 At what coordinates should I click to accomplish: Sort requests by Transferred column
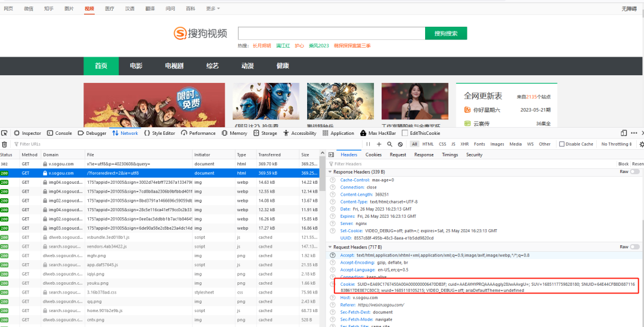point(277,155)
